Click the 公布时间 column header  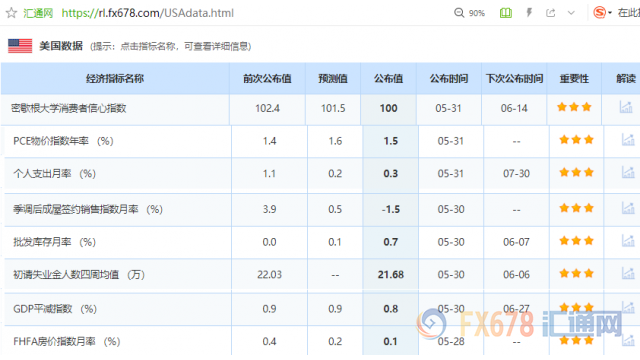(449, 78)
